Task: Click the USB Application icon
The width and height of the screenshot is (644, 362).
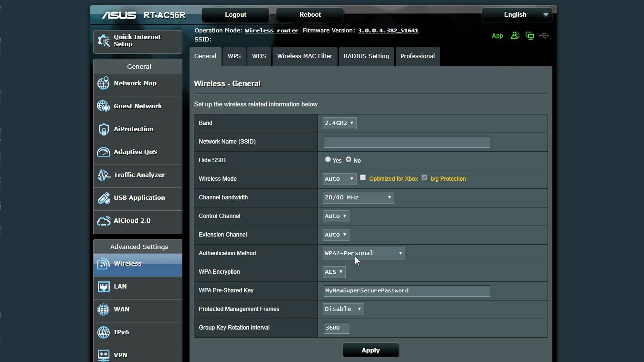Action: [x=104, y=198]
